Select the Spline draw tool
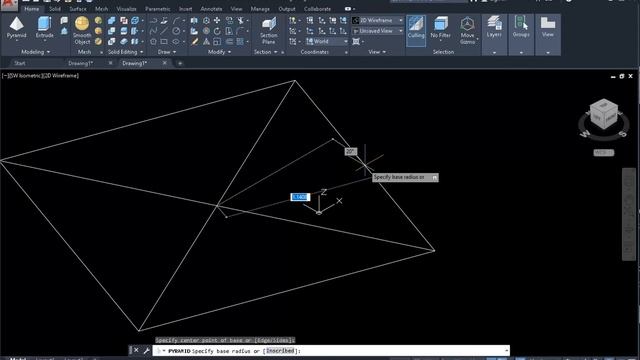Viewport: 640px width, 360px height. (153, 31)
